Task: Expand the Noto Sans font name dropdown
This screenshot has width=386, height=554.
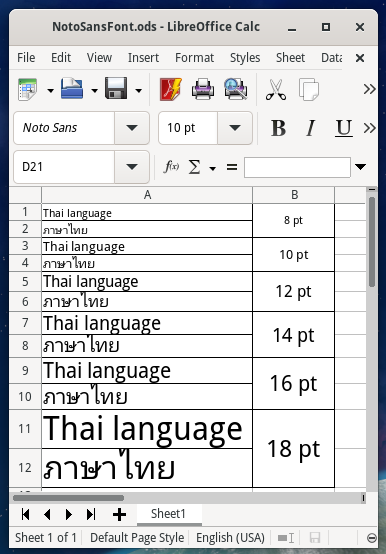Action: [132, 128]
